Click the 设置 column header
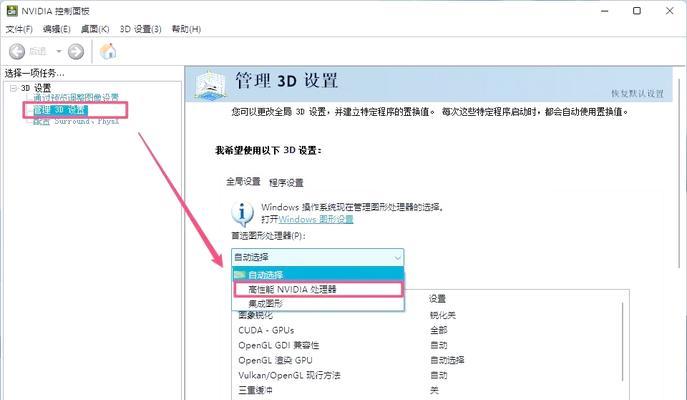 coord(437,299)
